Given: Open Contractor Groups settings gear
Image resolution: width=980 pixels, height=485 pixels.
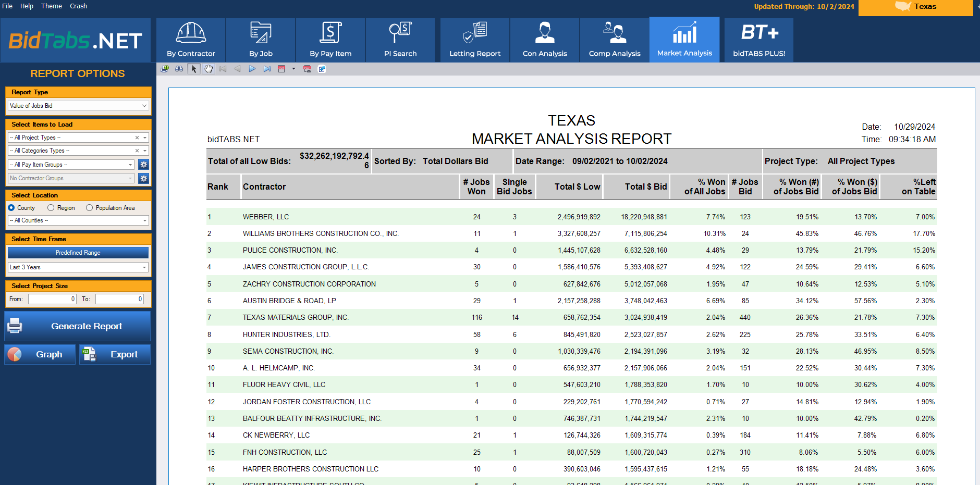Looking at the screenshot, I should (x=143, y=178).
